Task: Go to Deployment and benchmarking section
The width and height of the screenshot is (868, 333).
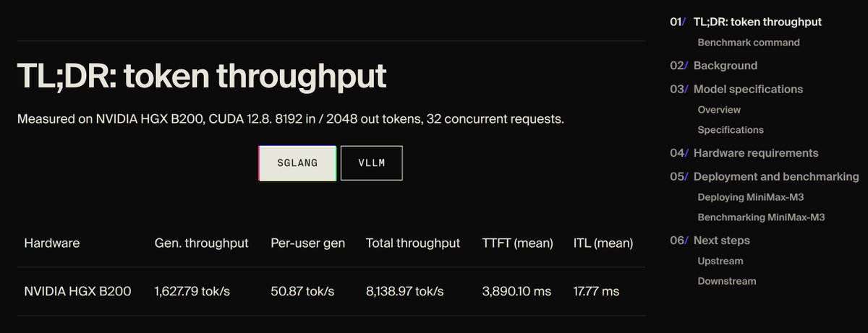Action: [776, 177]
